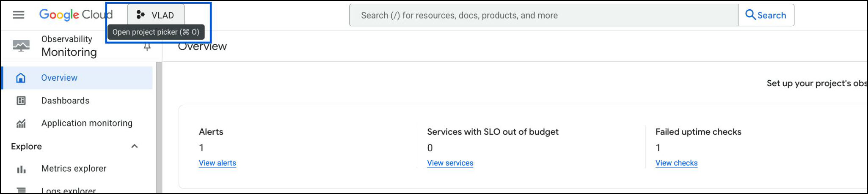Select Overview in the sidebar
Screen dimensions: 868x194
point(59,78)
